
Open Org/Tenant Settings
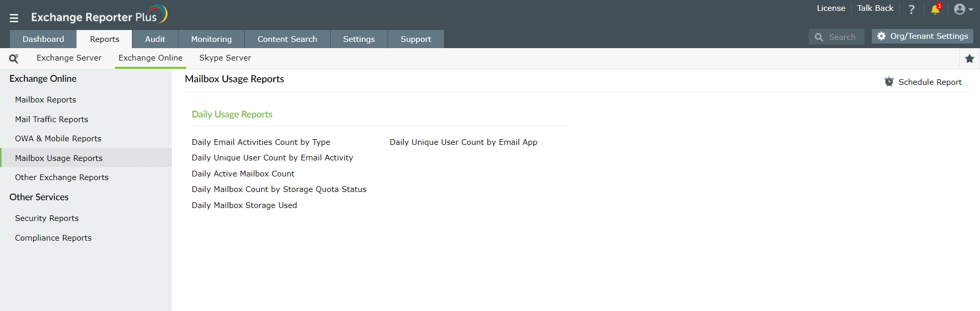point(923,36)
